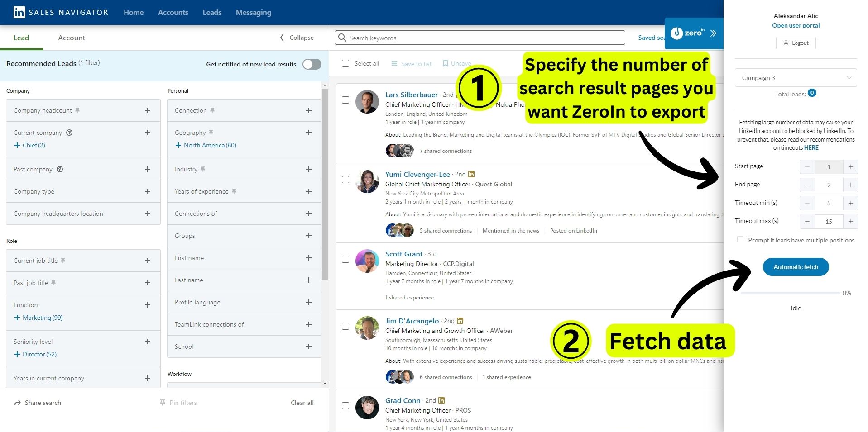The width and height of the screenshot is (868, 432).
Task: Switch to the Lead tab
Action: click(21, 38)
